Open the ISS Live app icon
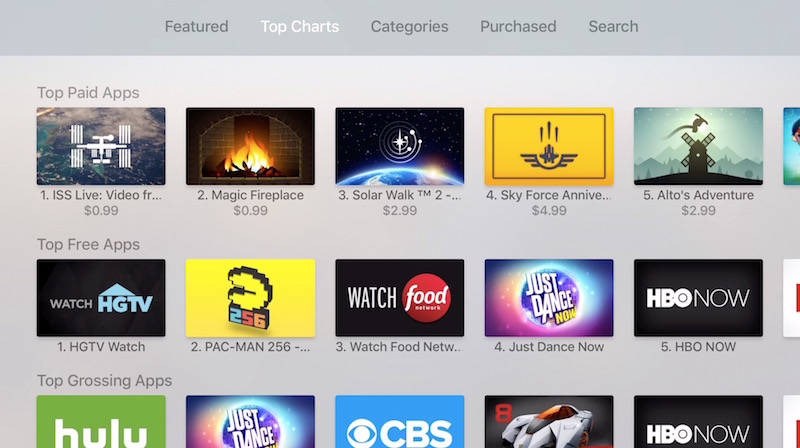The height and width of the screenshot is (448, 800). (x=101, y=146)
